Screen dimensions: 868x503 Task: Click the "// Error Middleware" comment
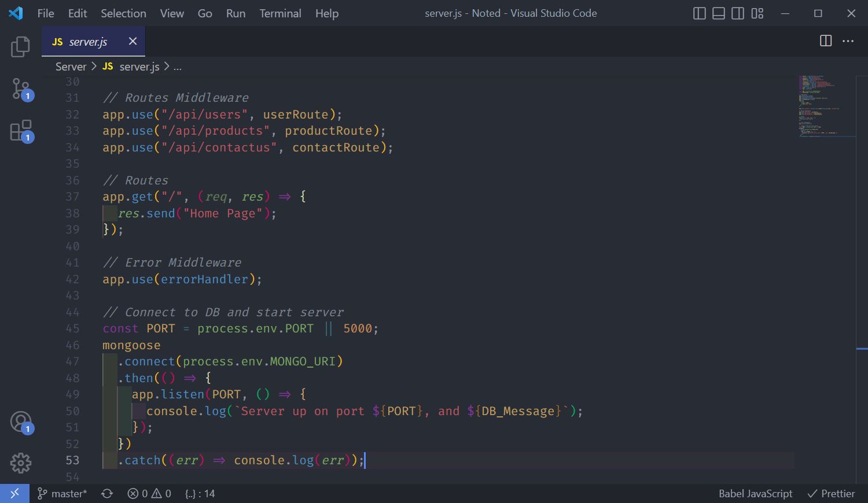pos(172,262)
